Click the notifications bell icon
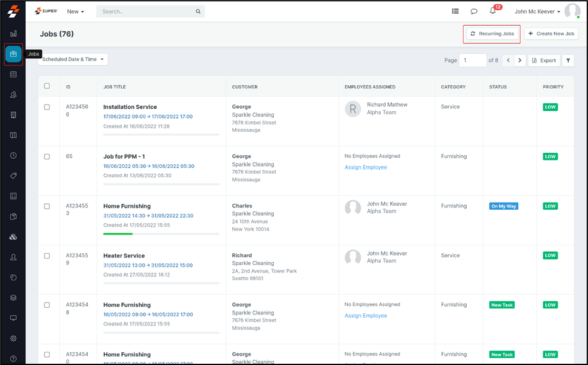This screenshot has width=588, height=365. coord(493,11)
